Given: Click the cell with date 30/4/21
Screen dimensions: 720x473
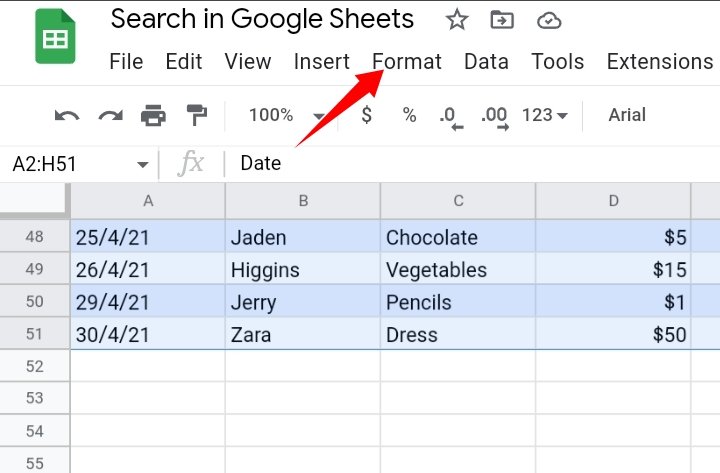Looking at the screenshot, I should coord(148,334).
